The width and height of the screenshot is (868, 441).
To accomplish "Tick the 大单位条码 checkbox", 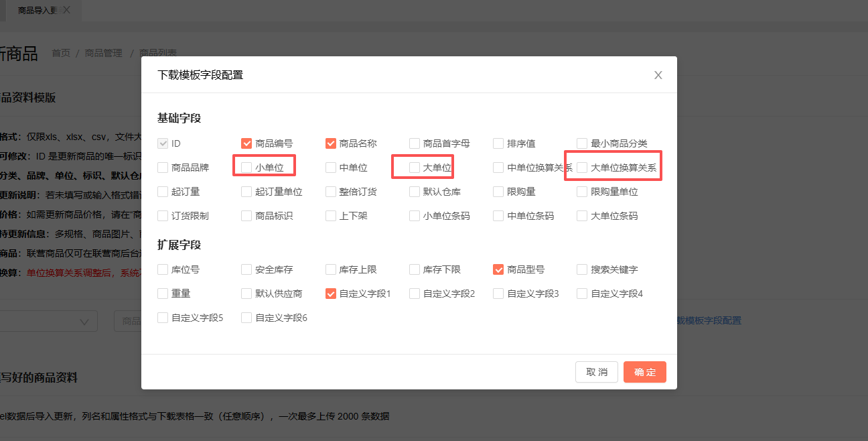I will coord(582,216).
